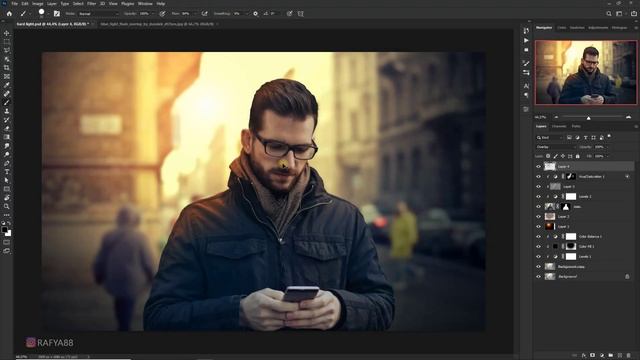Click the Navigator zoom slider handle
The width and height of the screenshot is (640, 360).
coord(589,118)
